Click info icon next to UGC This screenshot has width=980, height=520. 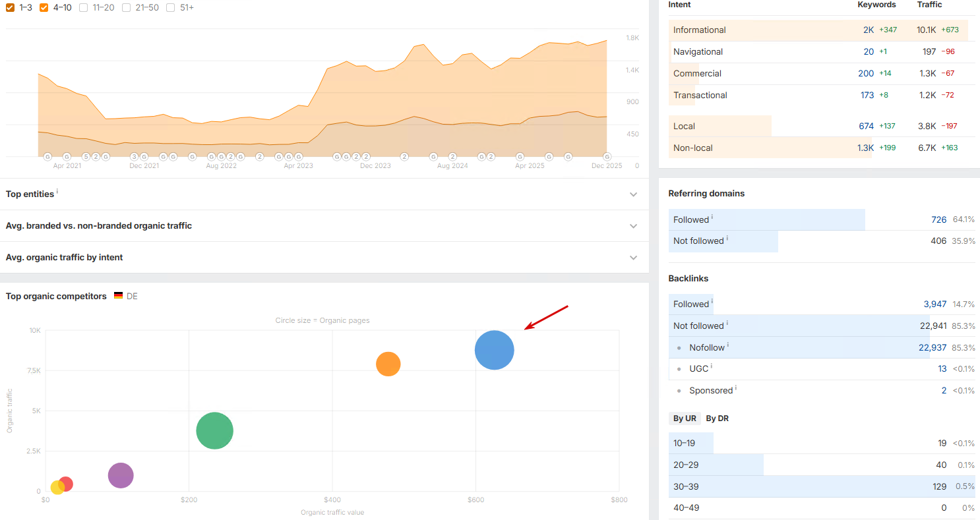712,366
